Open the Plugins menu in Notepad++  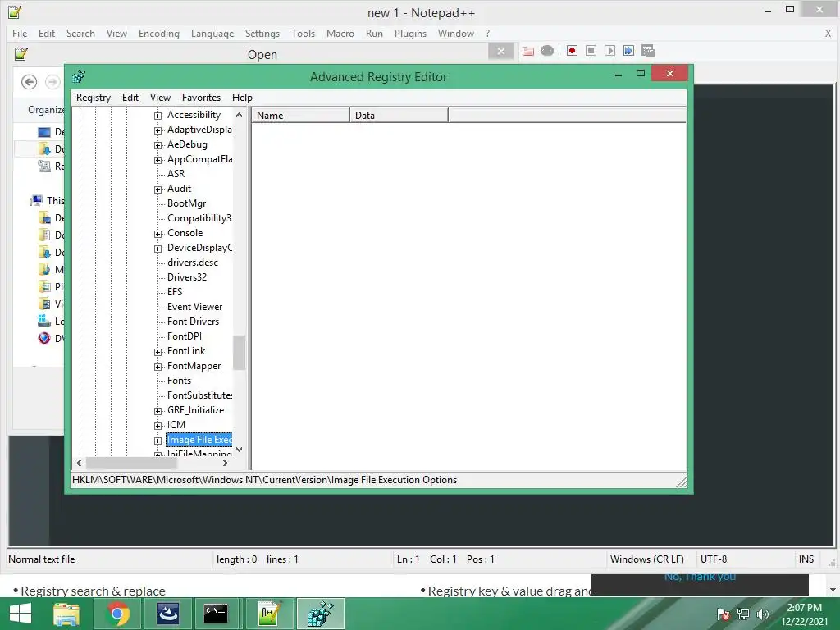pyautogui.click(x=410, y=33)
